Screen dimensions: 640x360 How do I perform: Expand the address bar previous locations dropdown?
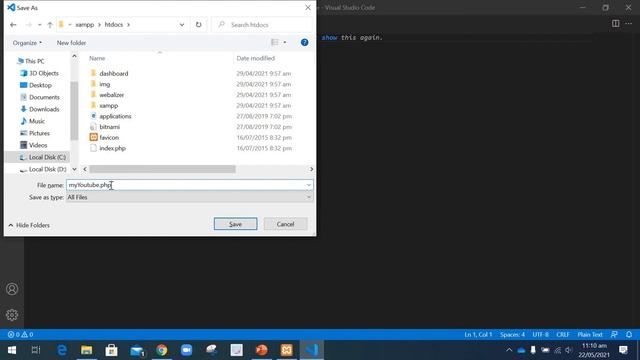click(x=182, y=24)
